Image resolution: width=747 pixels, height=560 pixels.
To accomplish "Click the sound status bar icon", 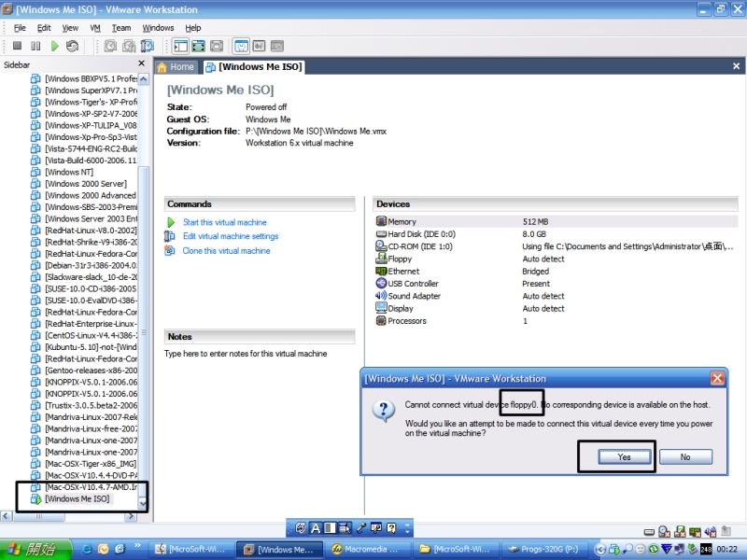I will pos(711,531).
